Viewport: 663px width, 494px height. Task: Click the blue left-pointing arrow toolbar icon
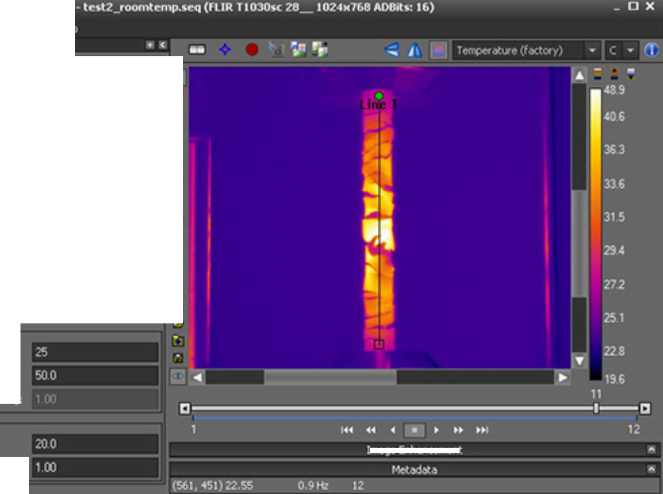click(392, 50)
